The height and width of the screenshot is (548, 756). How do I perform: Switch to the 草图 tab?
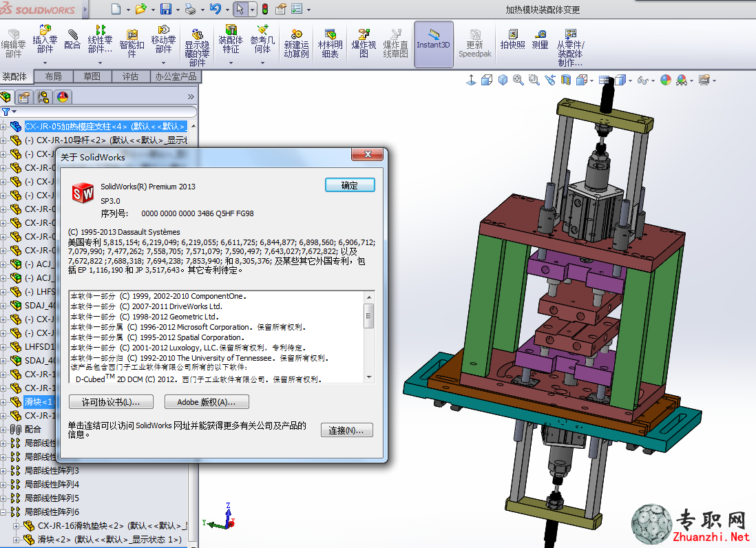[92, 76]
